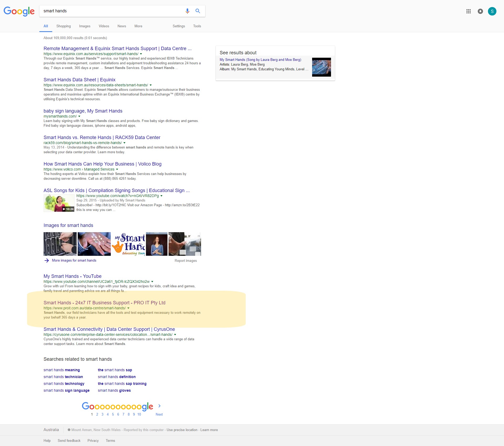Click Use precise location

tap(182, 430)
